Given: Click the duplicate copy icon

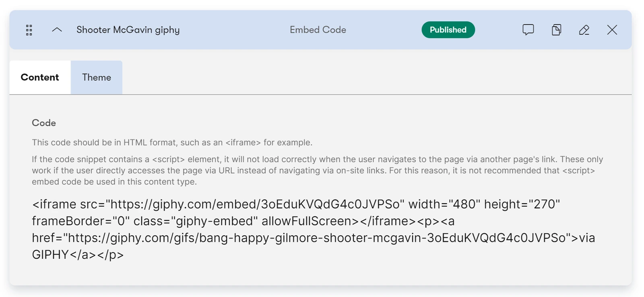Looking at the screenshot, I should pyautogui.click(x=556, y=30).
